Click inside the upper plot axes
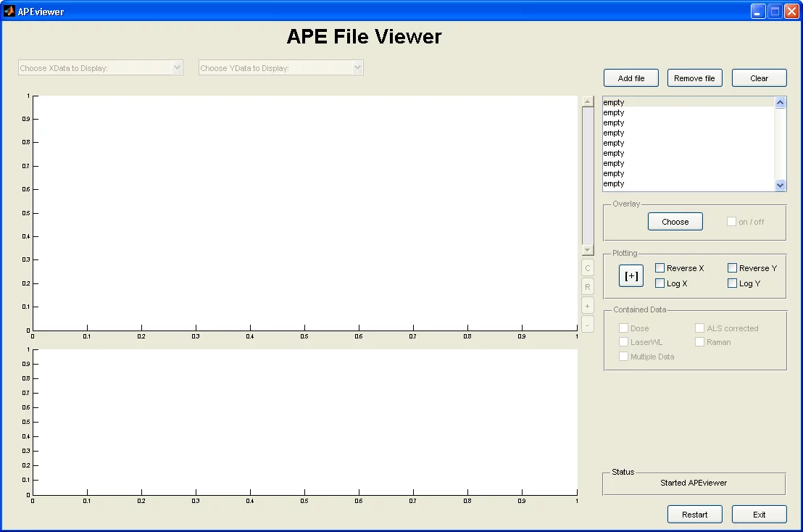The height and width of the screenshot is (532, 803). (305, 213)
